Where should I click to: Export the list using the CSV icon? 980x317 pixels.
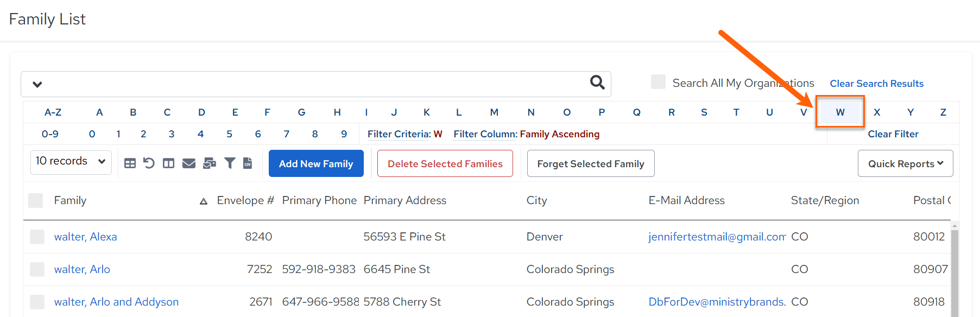point(248,163)
